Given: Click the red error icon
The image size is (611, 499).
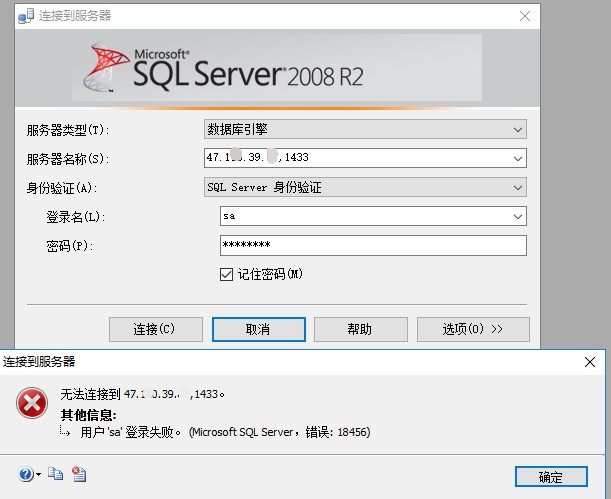Looking at the screenshot, I should click(x=32, y=403).
